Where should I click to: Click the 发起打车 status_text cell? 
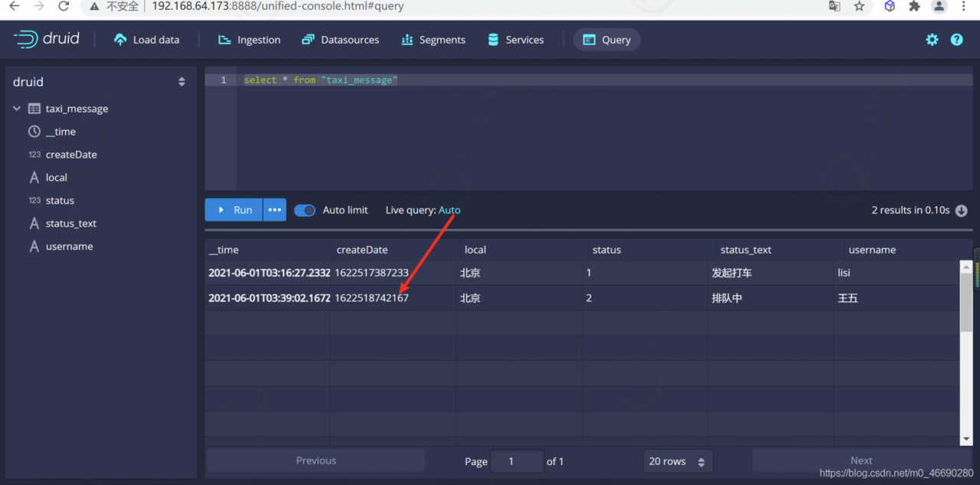click(x=732, y=273)
